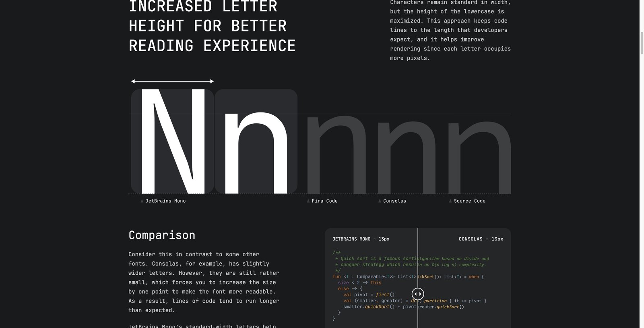Click the 'size < 2' code line
Image resolution: width=644 pixels, height=328 pixels.
coord(359,283)
